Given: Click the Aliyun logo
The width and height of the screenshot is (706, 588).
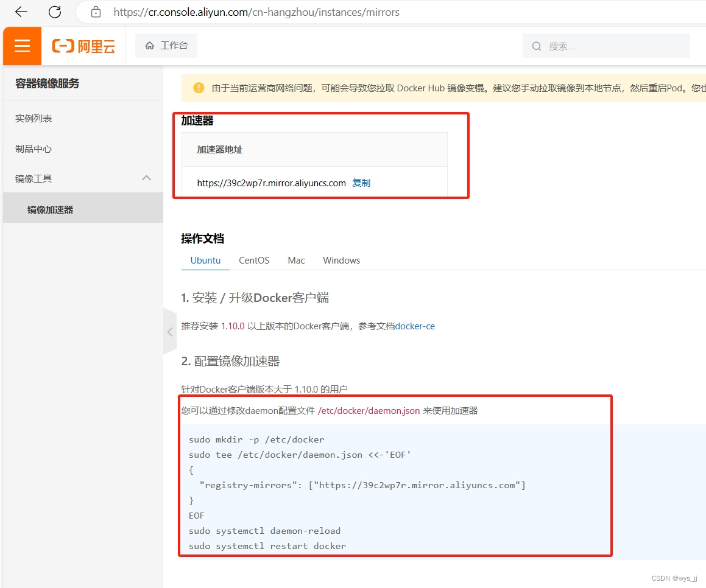Looking at the screenshot, I should pos(83,46).
